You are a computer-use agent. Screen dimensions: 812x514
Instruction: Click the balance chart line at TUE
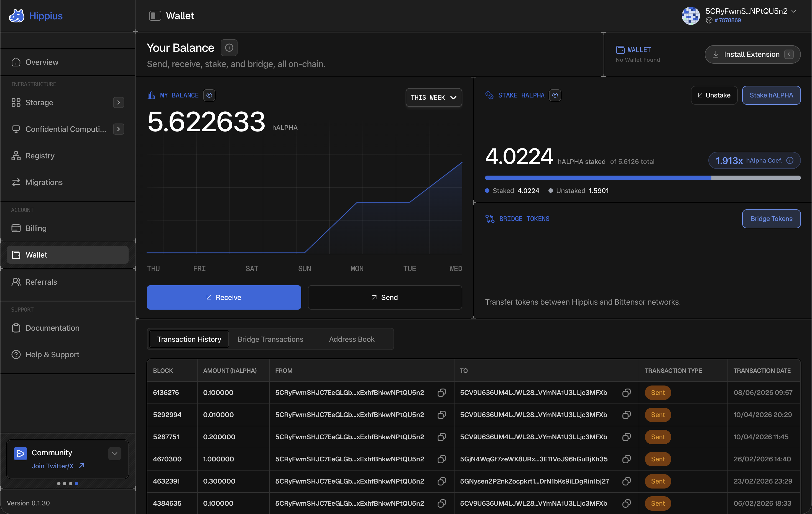410,202
